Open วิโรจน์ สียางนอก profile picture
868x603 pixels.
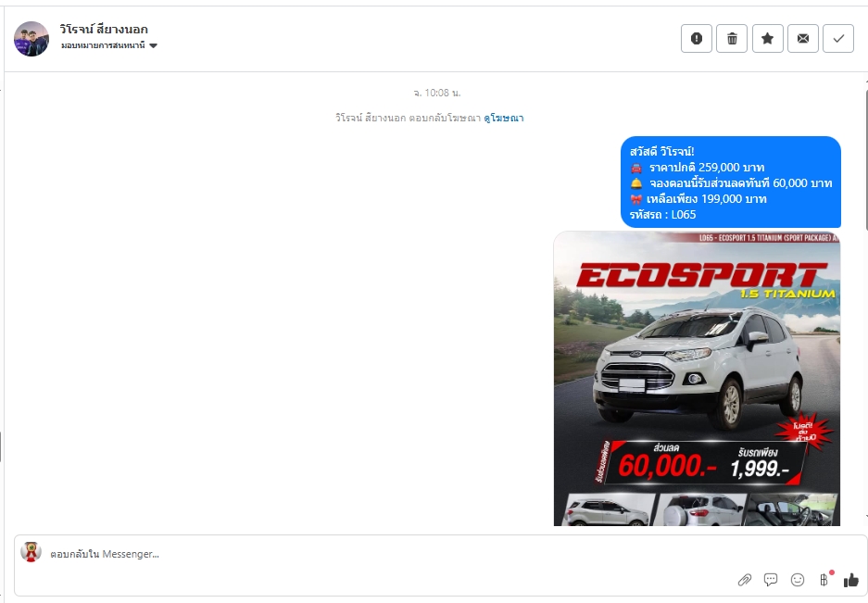pyautogui.click(x=31, y=39)
